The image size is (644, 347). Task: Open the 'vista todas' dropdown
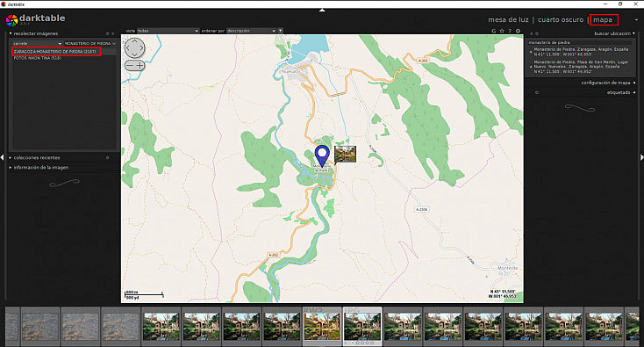(168, 31)
